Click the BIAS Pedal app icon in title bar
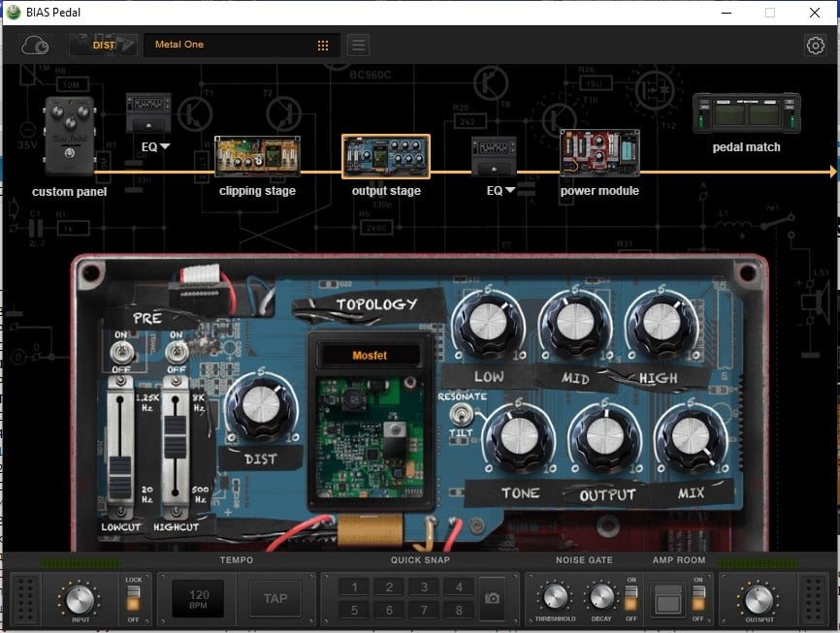This screenshot has height=633, width=840. 14,13
